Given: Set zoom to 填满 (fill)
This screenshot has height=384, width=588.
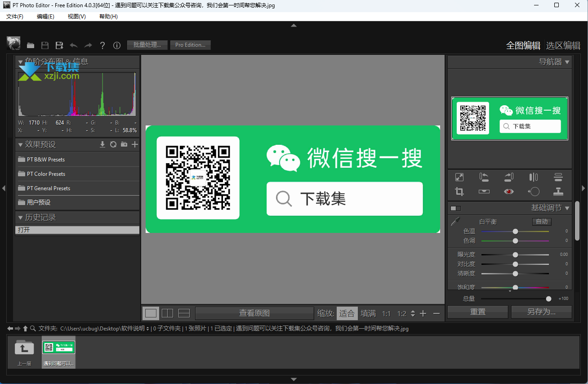Looking at the screenshot, I should (x=368, y=313).
